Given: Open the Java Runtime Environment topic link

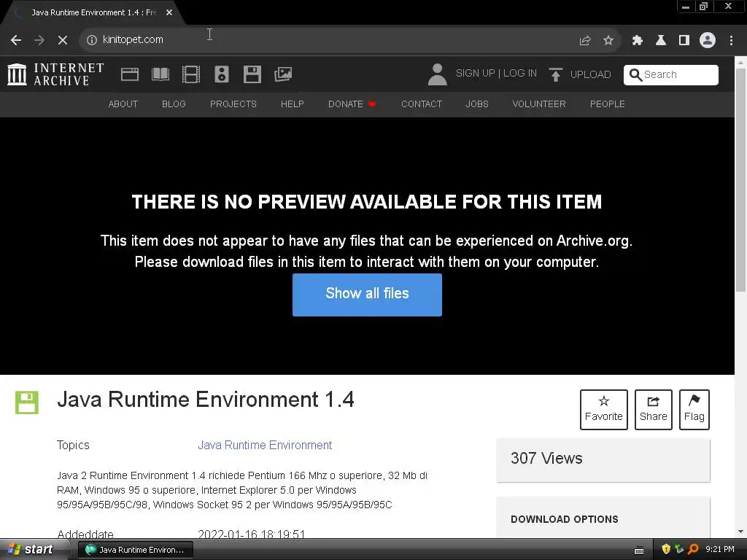Looking at the screenshot, I should pos(265,446).
